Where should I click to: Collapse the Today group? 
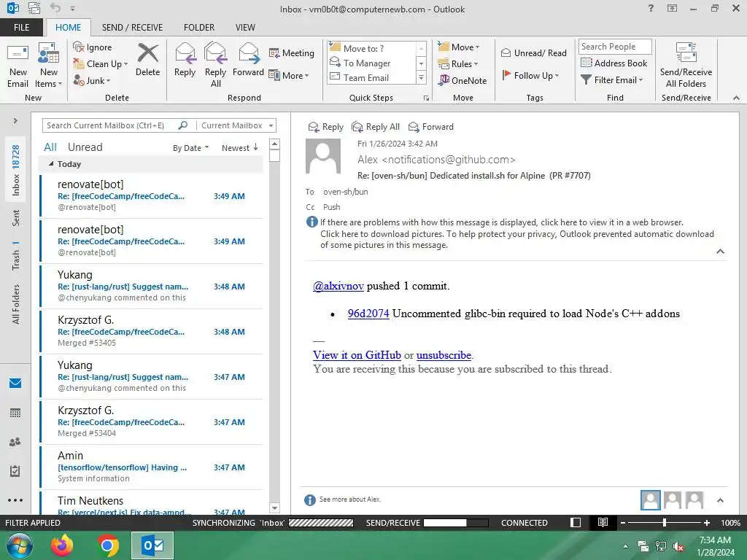pyautogui.click(x=51, y=164)
